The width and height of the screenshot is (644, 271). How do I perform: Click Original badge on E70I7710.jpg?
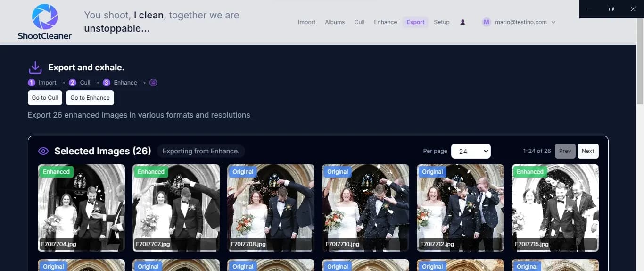point(338,172)
